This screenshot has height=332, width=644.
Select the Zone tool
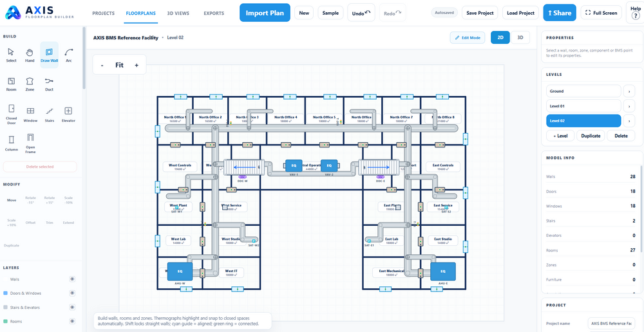click(x=30, y=84)
